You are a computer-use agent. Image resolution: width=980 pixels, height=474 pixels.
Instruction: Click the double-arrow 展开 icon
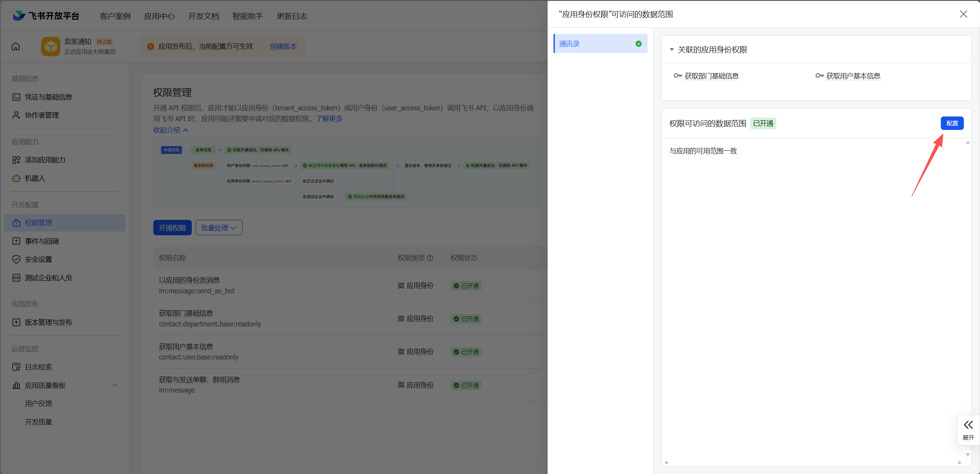[x=968, y=425]
